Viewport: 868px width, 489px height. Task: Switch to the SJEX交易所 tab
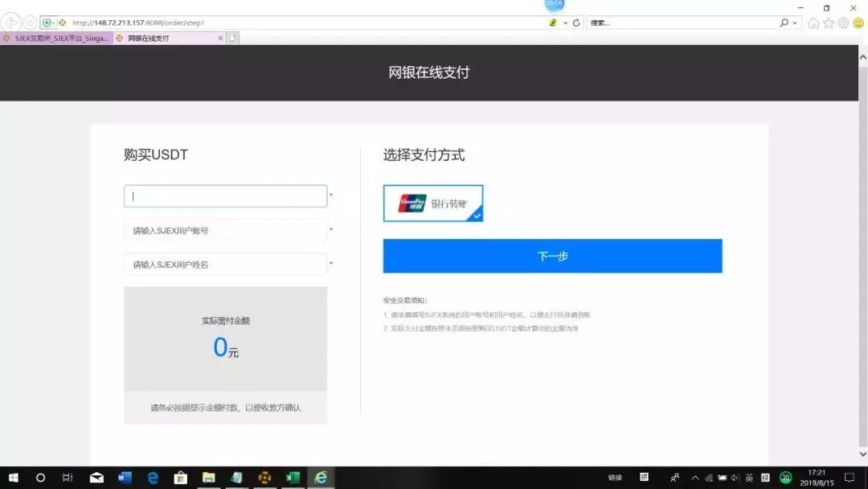coord(56,38)
